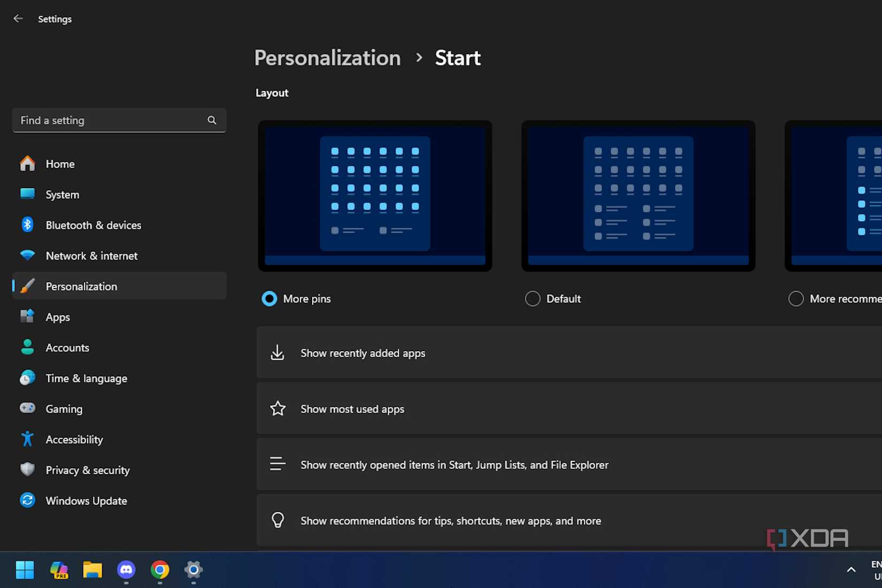
Task: Go to Privacy & security label
Action: (88, 470)
